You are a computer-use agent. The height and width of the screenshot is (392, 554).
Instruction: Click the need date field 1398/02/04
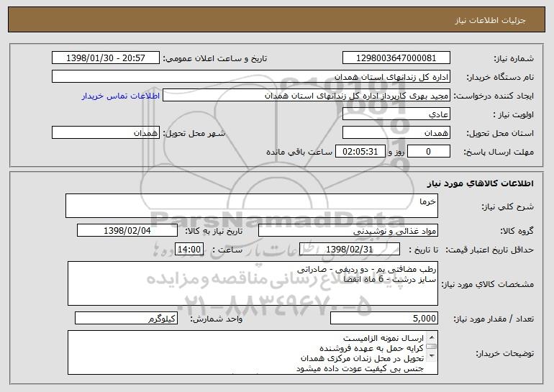(x=127, y=231)
